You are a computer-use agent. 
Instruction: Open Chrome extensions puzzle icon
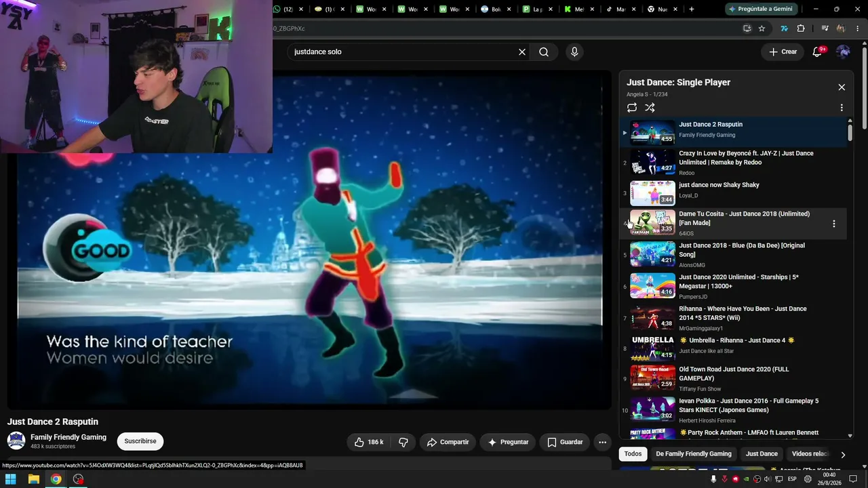point(801,28)
